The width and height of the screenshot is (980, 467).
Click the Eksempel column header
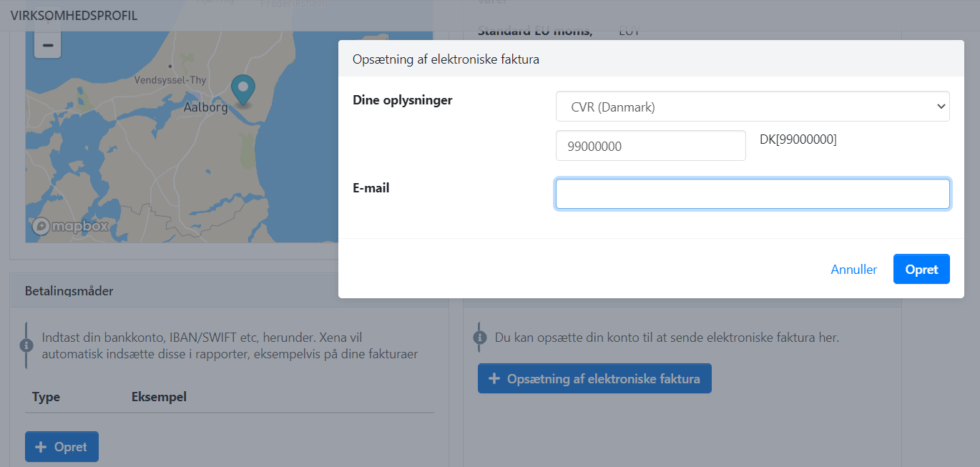(159, 397)
